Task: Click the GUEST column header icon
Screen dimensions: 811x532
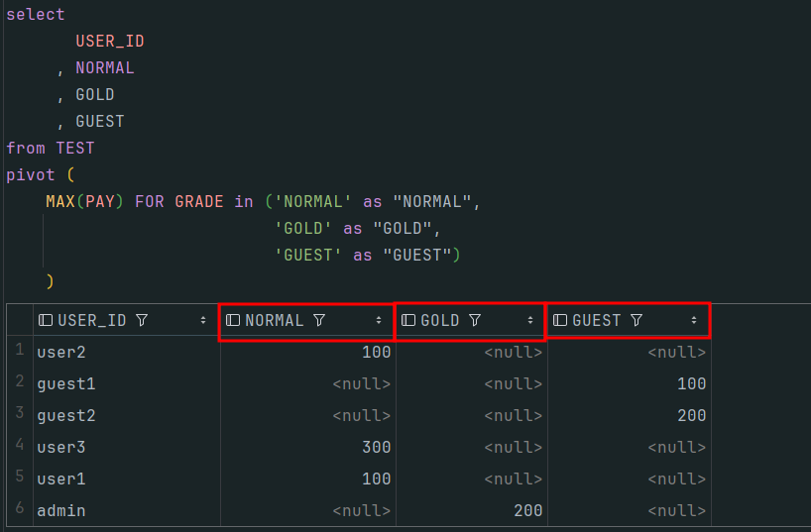Action: [x=560, y=321]
